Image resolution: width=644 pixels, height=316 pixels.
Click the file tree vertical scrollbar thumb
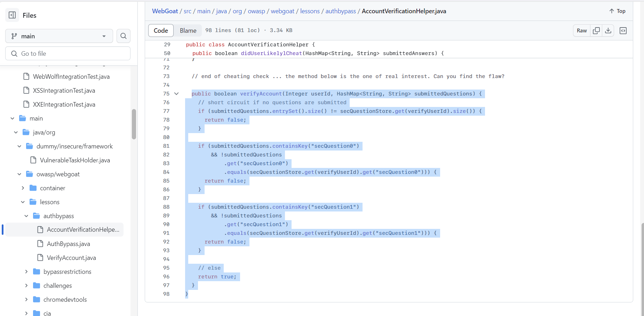(134, 124)
